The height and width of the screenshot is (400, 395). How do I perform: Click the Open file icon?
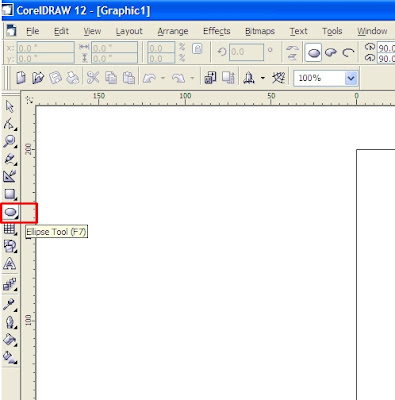(38, 78)
